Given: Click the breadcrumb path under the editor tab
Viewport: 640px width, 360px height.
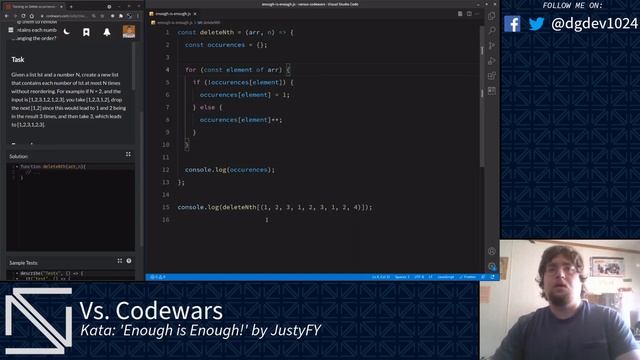Looking at the screenshot, I should [x=187, y=22].
